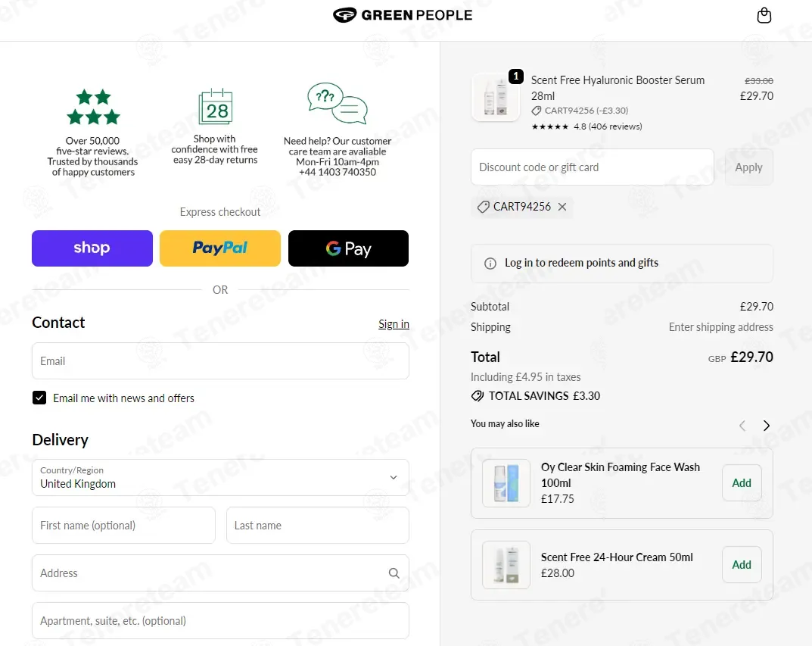Open the Country/Region dropdown

coord(221,477)
